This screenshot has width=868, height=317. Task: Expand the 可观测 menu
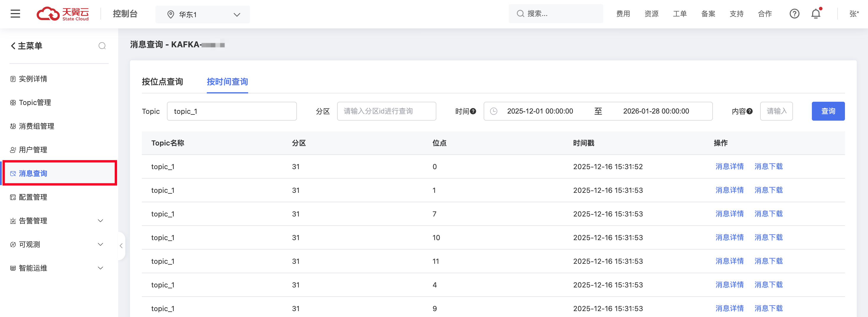point(100,245)
